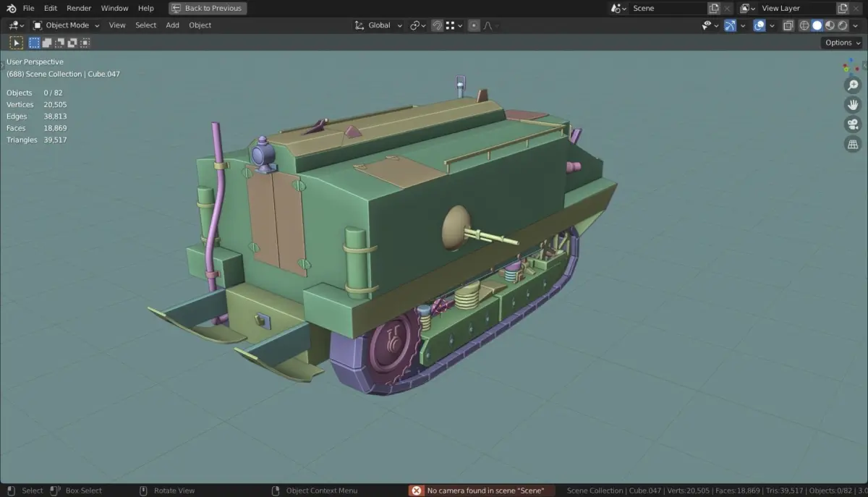
Task: Open the object visibility eye dropdown
Action: pyautogui.click(x=710, y=25)
